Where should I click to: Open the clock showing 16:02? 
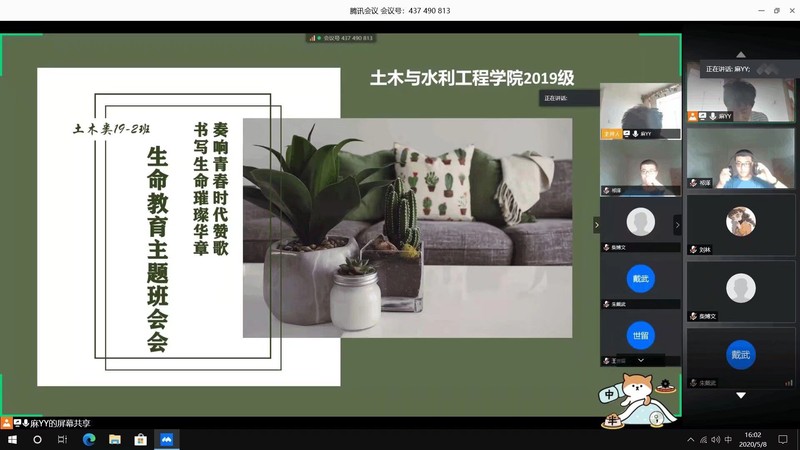click(753, 439)
